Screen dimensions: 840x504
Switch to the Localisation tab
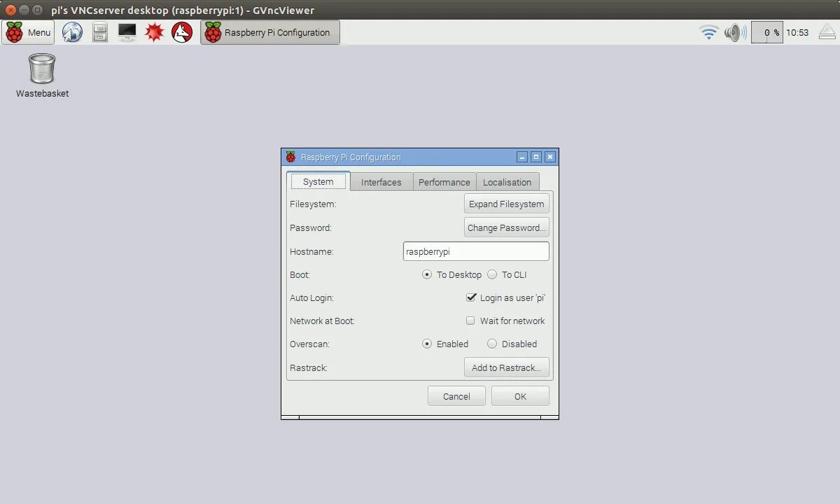pyautogui.click(x=507, y=182)
